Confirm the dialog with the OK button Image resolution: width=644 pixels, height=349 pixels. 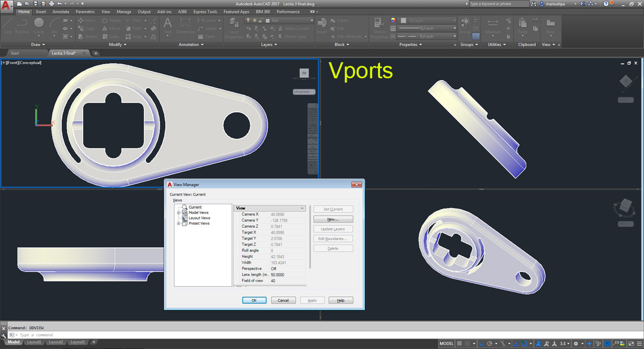(x=254, y=300)
